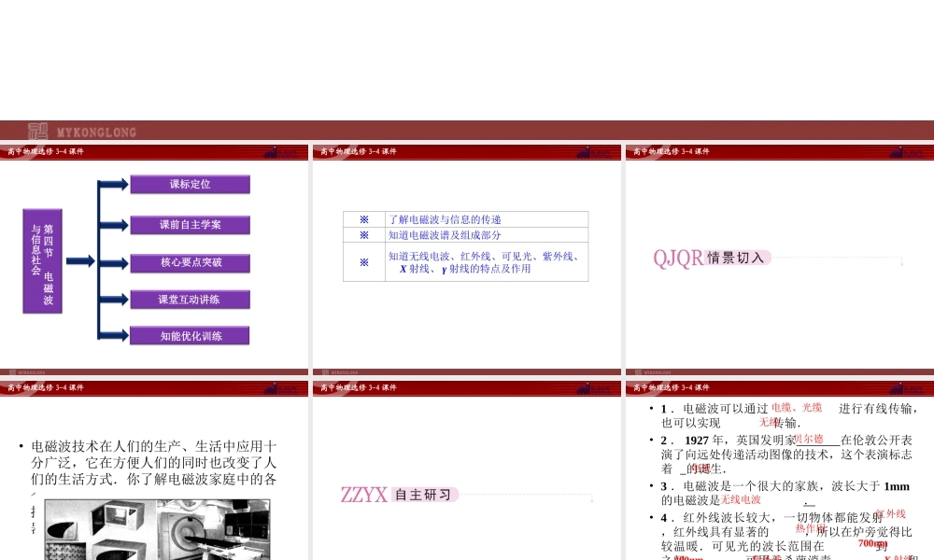Click the MYKONGLONG logo icon in banner
934x560 pixels.
[x=38, y=132]
